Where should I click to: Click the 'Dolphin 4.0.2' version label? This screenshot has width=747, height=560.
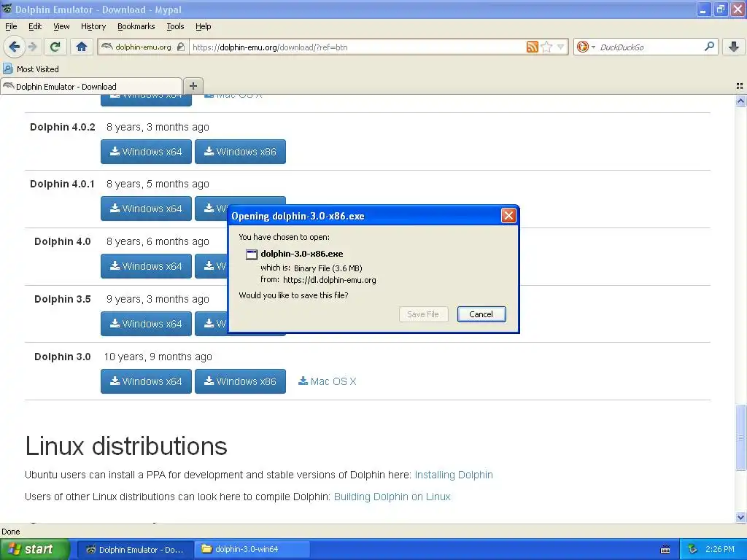click(63, 127)
